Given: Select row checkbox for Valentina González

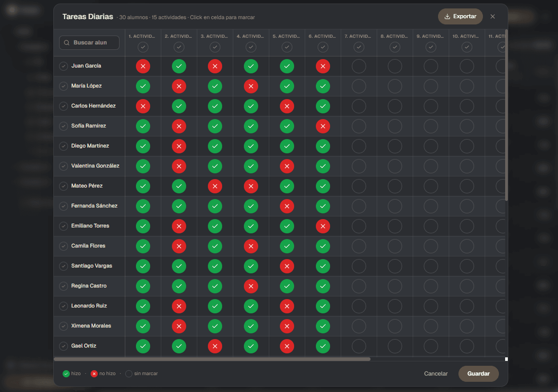Looking at the screenshot, I should click(x=64, y=166).
